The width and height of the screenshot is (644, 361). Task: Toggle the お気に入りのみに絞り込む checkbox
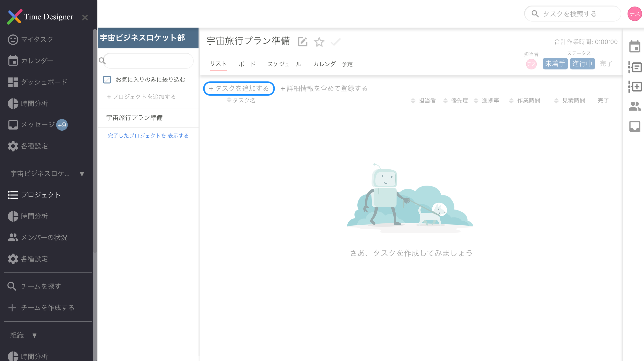(x=107, y=79)
